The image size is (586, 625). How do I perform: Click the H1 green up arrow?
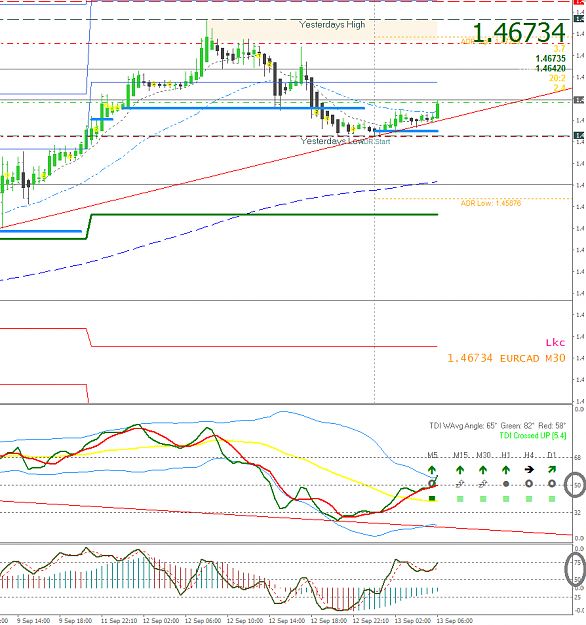(506, 470)
